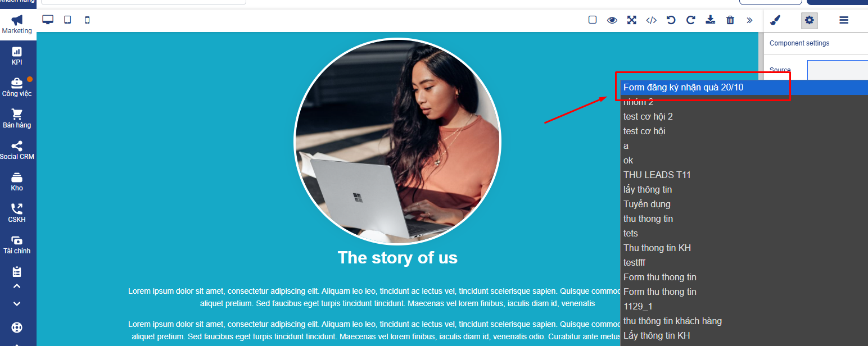Open the Social CRM sidebar module
Viewport: 868px width, 346px height.
pos(17,150)
